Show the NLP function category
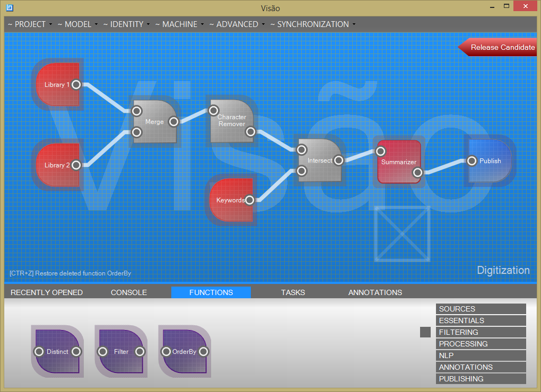This screenshot has height=392, width=541. point(481,355)
